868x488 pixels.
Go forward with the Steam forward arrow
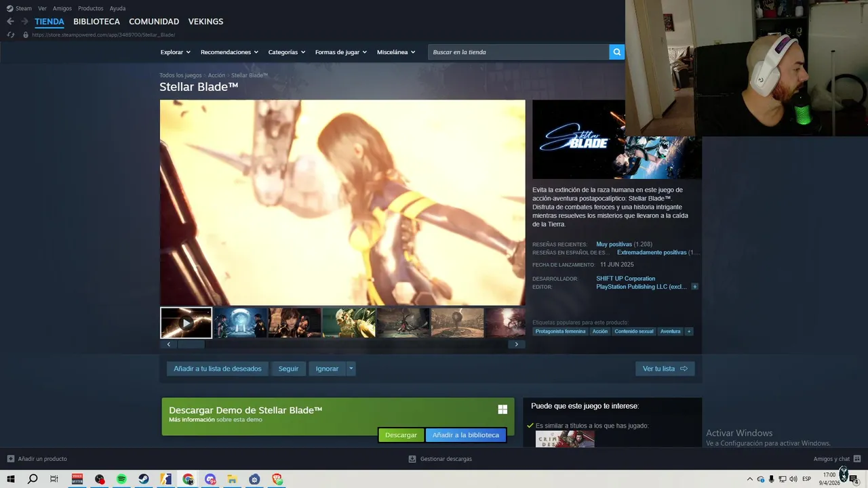coord(24,22)
